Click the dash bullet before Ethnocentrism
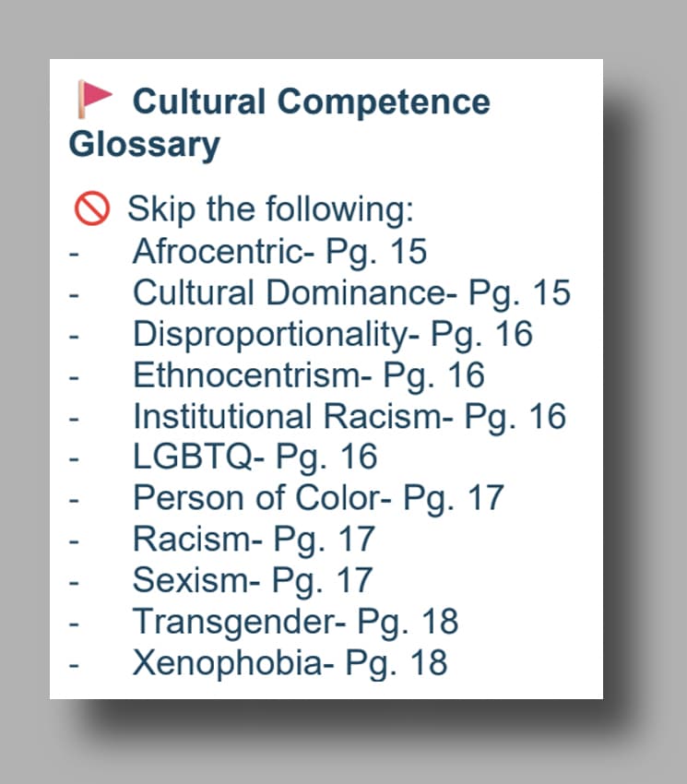 (x=74, y=376)
